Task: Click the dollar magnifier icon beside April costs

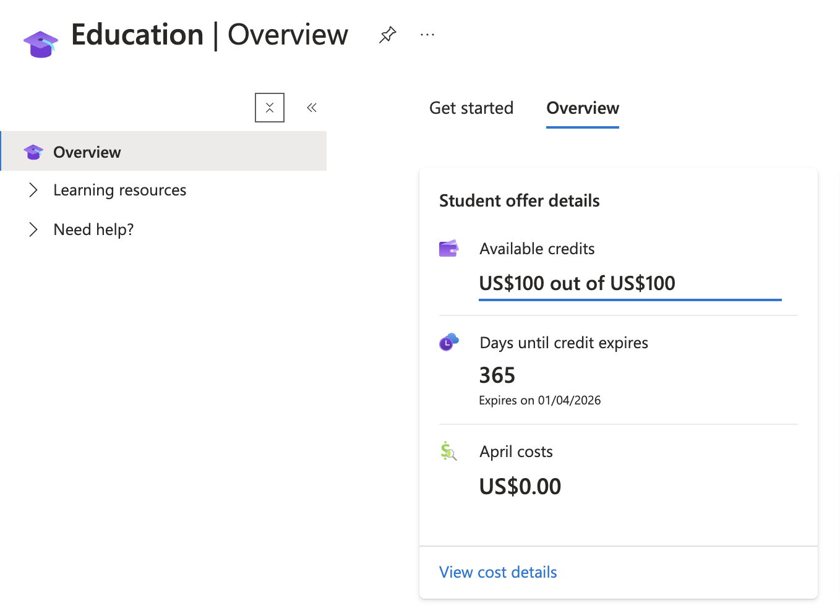Action: (x=448, y=451)
